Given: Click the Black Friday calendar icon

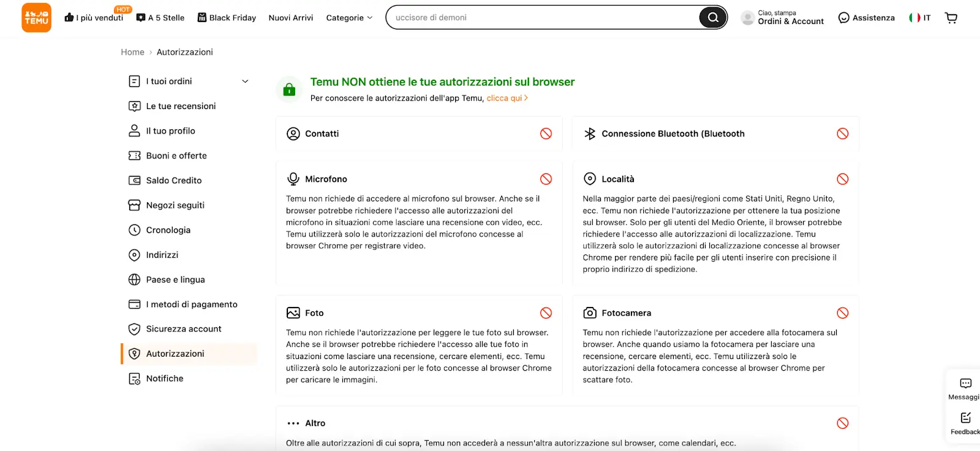Looking at the screenshot, I should 202,18.
